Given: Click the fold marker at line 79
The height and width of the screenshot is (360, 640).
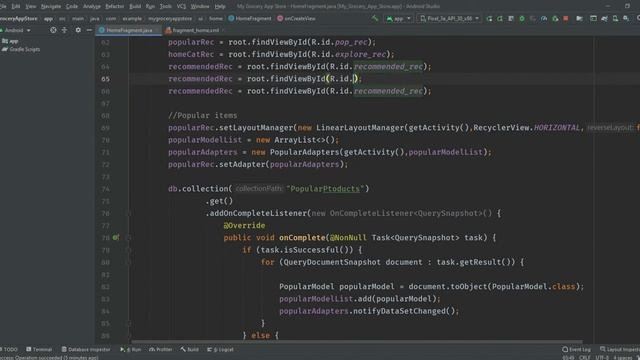Looking at the screenshot, I should 128,250.
